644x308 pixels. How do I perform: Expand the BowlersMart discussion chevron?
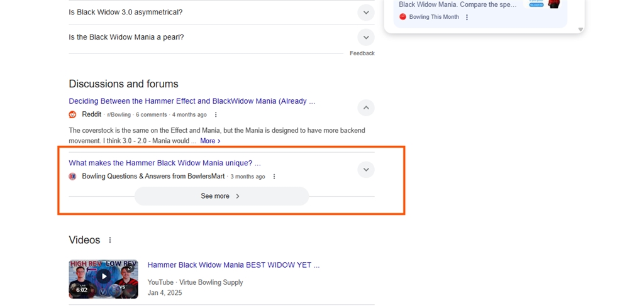365,170
